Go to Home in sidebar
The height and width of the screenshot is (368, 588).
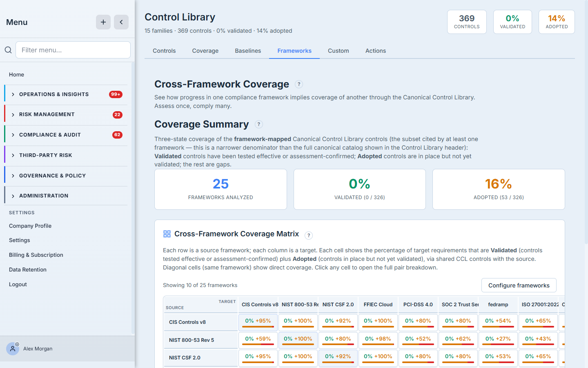pyautogui.click(x=17, y=74)
